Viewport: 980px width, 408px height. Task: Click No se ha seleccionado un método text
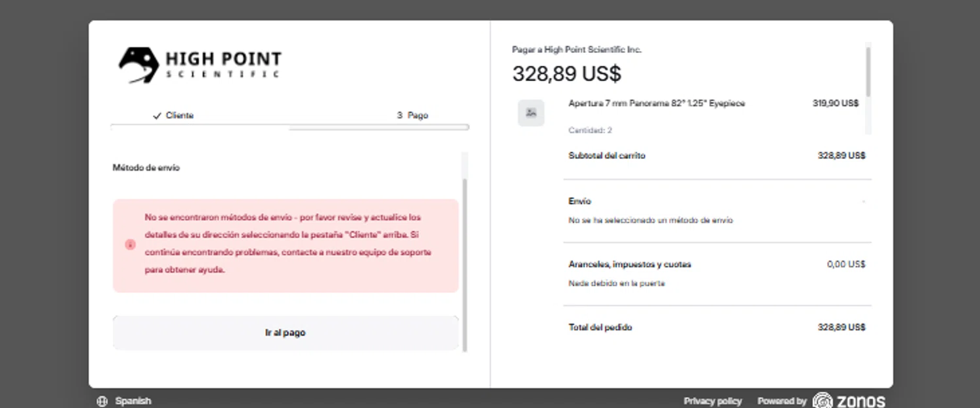pyautogui.click(x=651, y=220)
